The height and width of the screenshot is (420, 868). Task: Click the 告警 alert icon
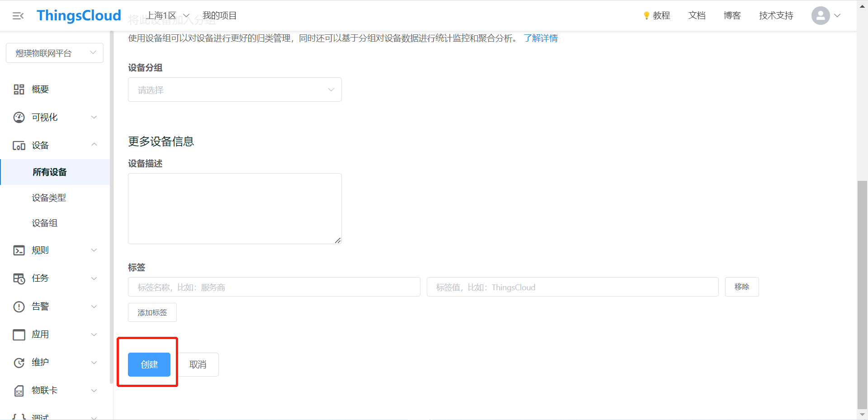pyautogui.click(x=19, y=307)
